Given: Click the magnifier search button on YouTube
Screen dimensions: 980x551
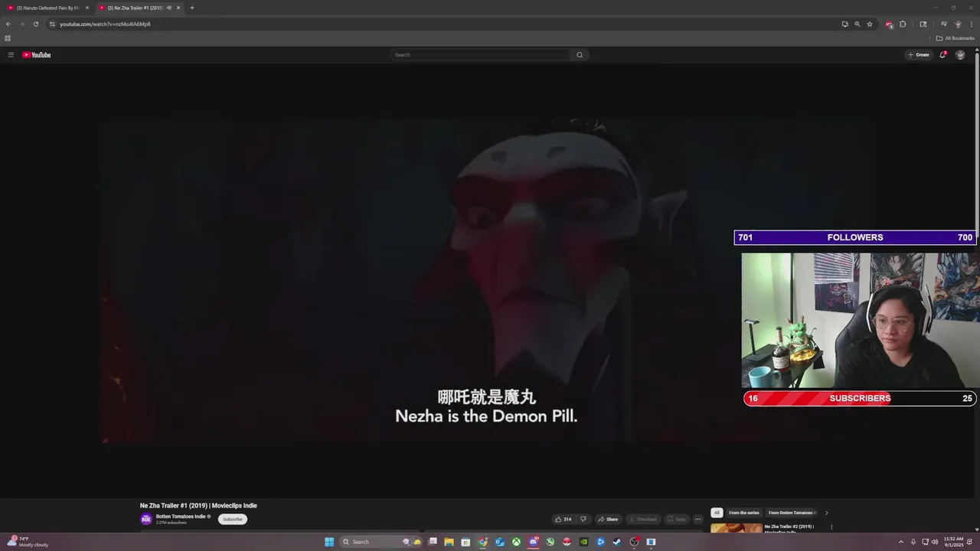Looking at the screenshot, I should click(580, 54).
